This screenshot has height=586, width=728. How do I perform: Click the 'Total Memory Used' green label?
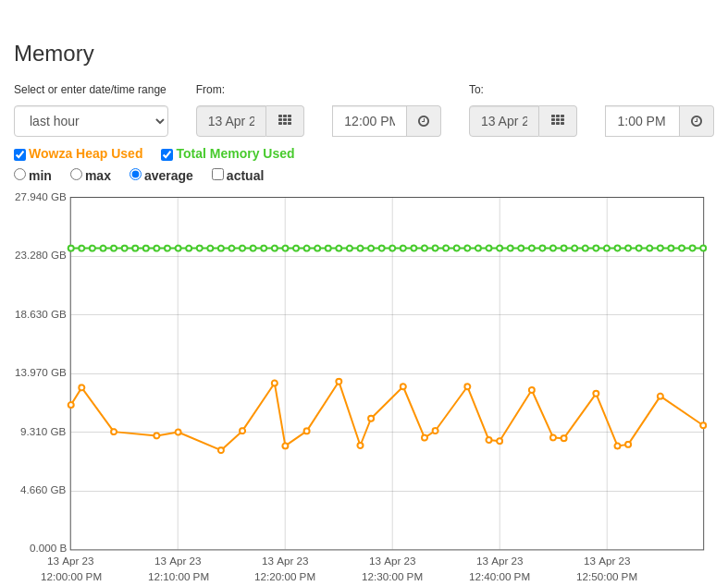point(235,153)
